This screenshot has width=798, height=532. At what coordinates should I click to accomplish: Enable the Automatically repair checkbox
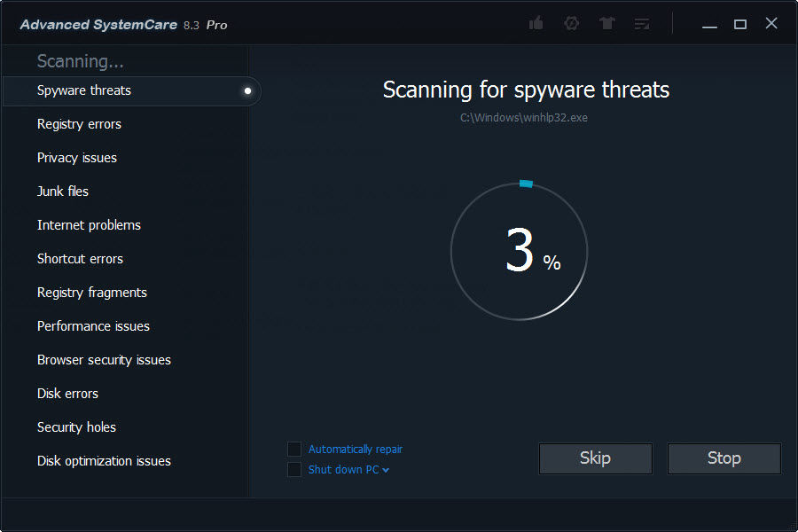click(x=294, y=449)
